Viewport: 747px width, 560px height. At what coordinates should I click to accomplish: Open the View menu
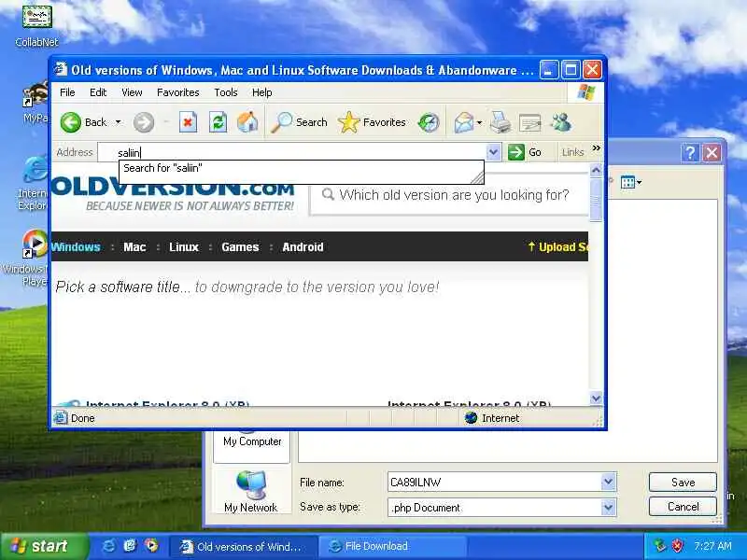[x=132, y=92]
